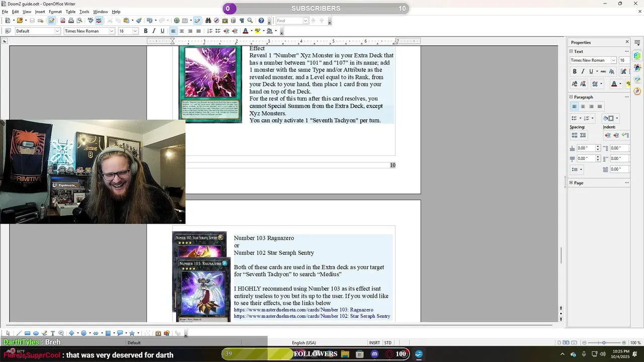
Task: Open the File menu
Action: (x=5, y=12)
